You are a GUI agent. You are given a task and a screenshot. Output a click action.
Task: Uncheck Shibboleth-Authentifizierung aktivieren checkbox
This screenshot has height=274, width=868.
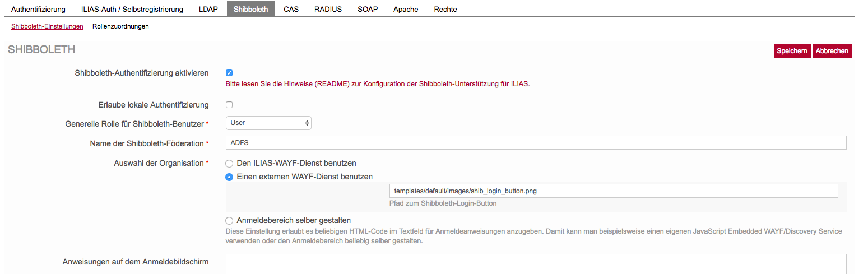[229, 73]
